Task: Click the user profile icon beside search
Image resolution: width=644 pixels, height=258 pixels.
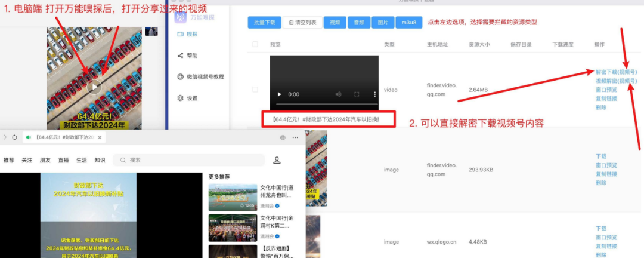Action: tap(277, 160)
